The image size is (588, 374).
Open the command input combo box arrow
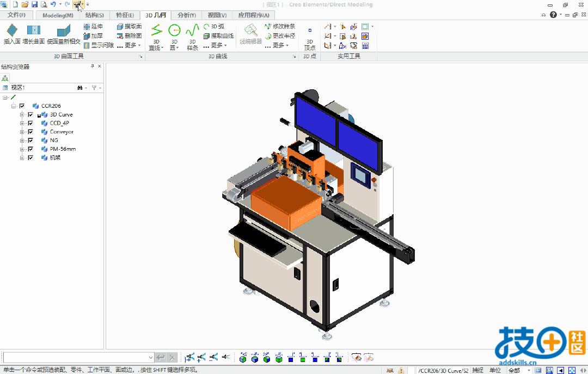coord(150,358)
